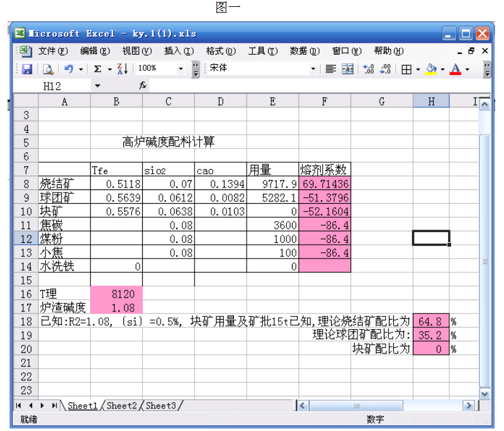
Task: Open the Borders dropdown arrow
Action: tap(418, 69)
